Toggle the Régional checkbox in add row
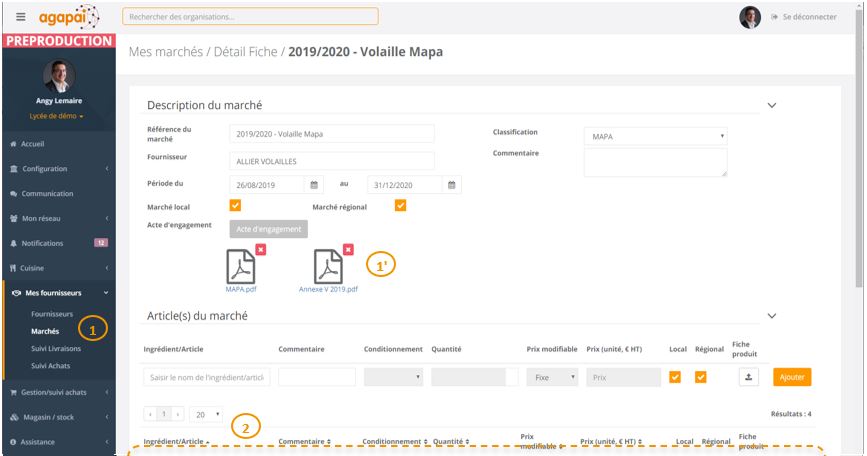The width and height of the screenshot is (867, 456). (x=701, y=377)
